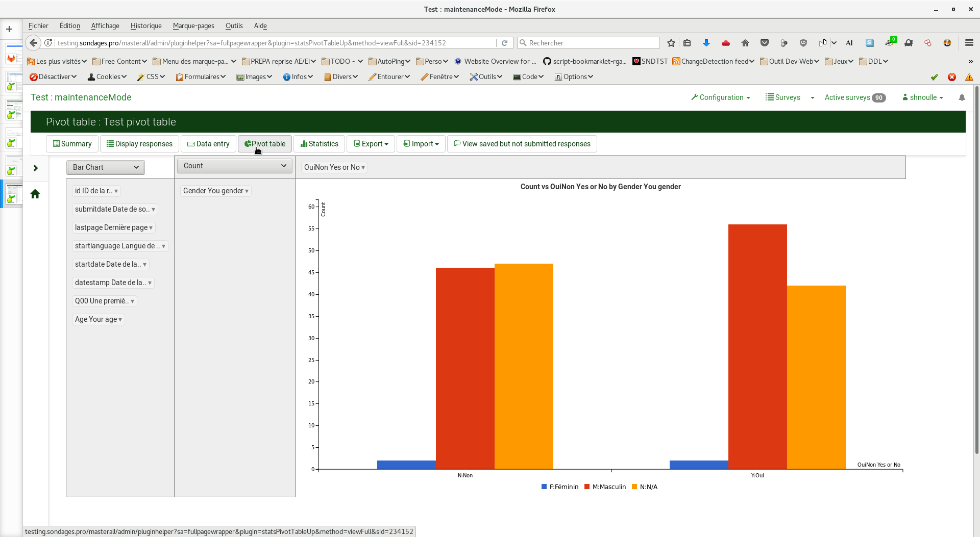Open the downloads arrow icon
Viewport: 980px width, 537px height.
[706, 43]
